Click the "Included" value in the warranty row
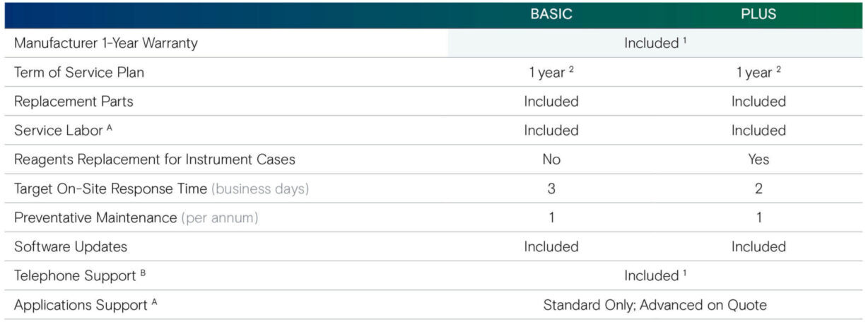 652,43
